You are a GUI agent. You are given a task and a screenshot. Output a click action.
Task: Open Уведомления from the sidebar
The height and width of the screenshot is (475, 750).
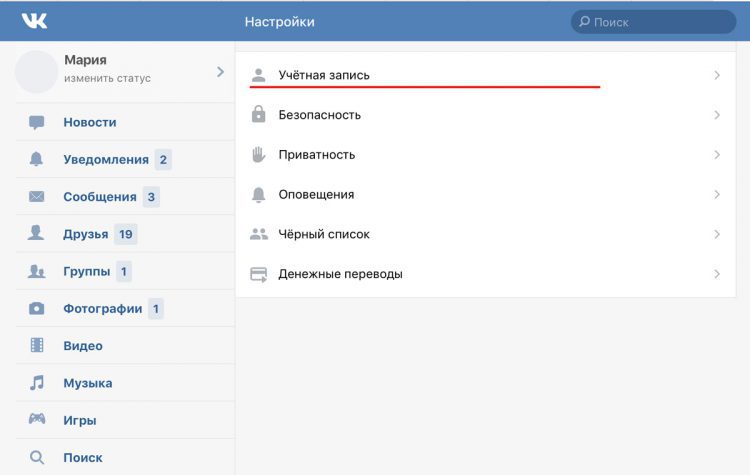click(106, 159)
